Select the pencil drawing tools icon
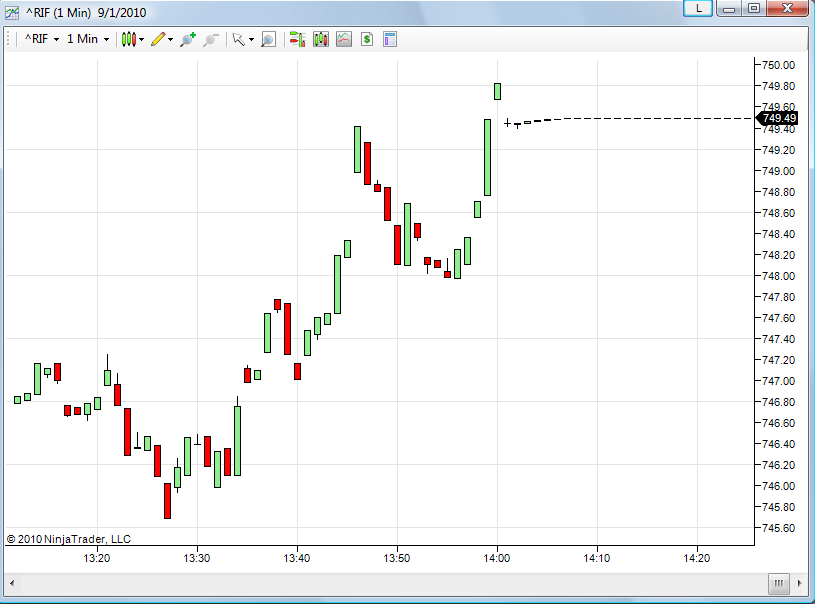Viewport: 815px width, 604px height. coord(158,39)
